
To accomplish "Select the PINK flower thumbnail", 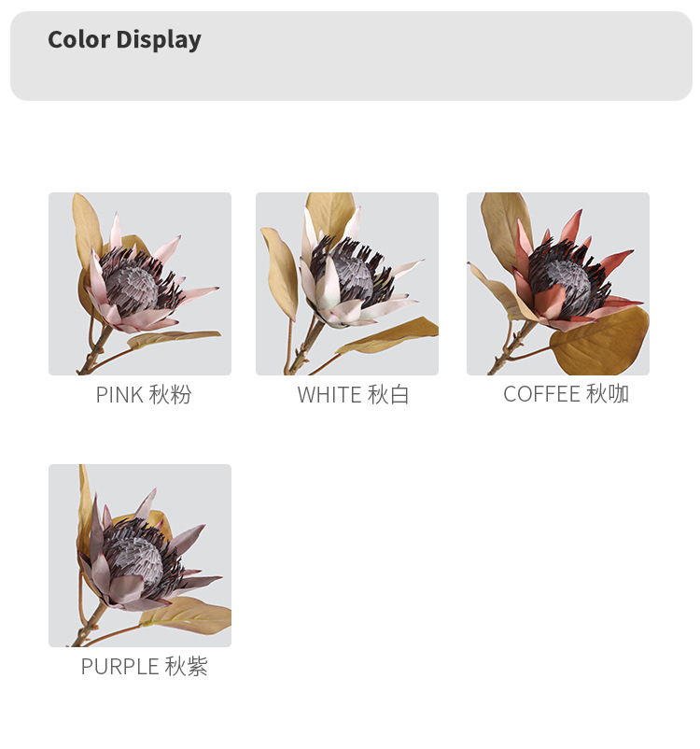I will pos(140,284).
